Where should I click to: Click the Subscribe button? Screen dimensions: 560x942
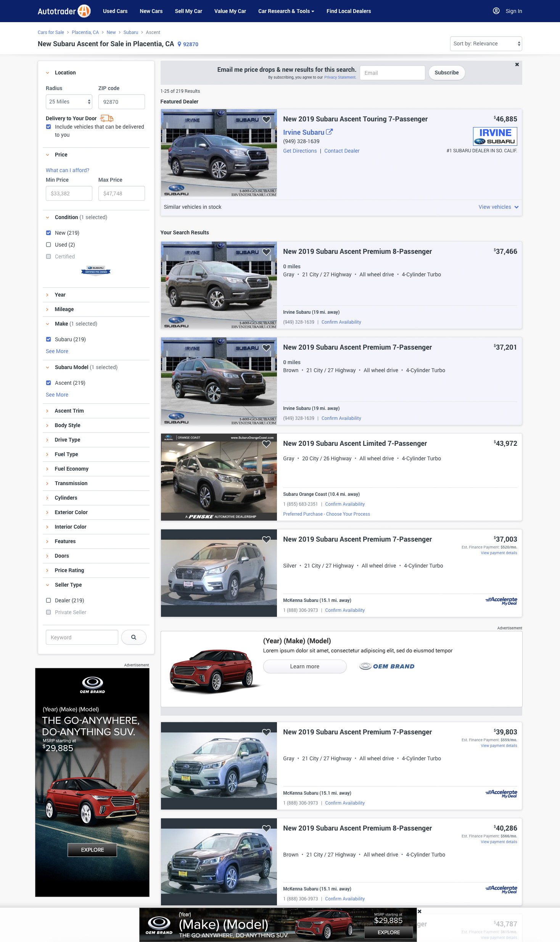click(447, 73)
